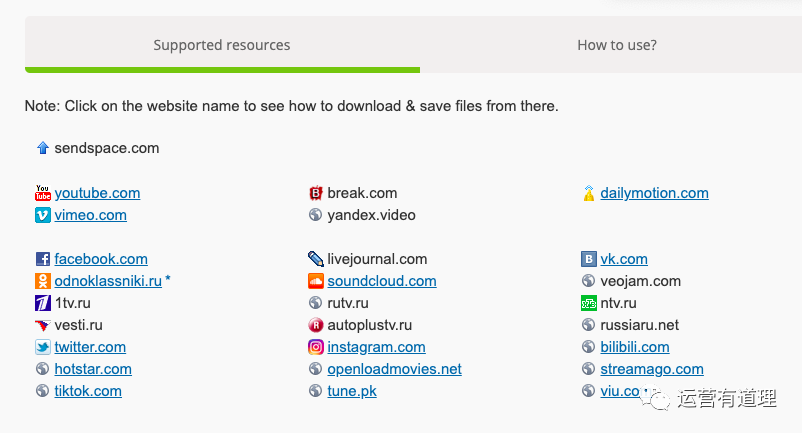Click the tune.pk link

(352, 391)
